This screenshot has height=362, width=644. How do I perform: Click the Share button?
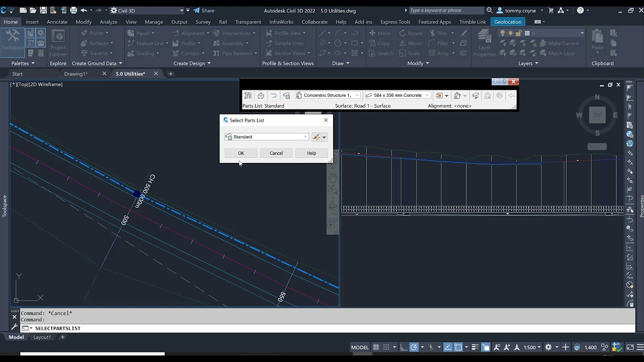click(x=204, y=11)
